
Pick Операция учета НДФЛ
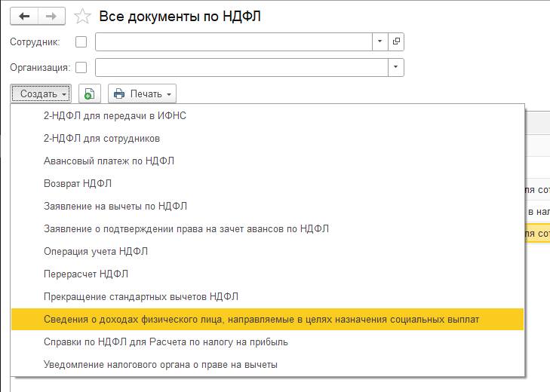96,252
